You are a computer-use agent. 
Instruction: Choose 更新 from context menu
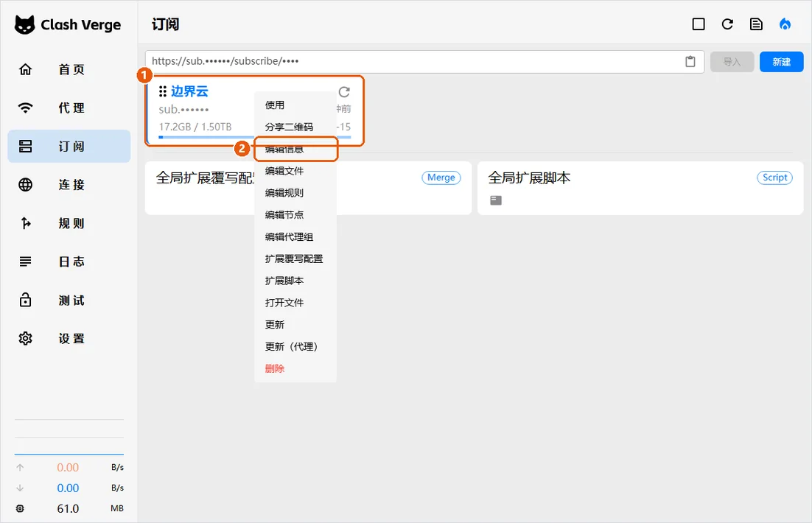pos(295,325)
